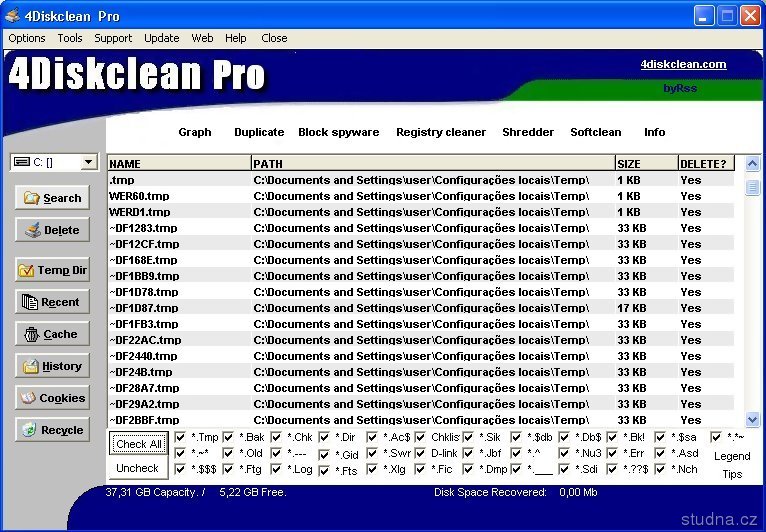Open the Options menu

(x=27, y=38)
